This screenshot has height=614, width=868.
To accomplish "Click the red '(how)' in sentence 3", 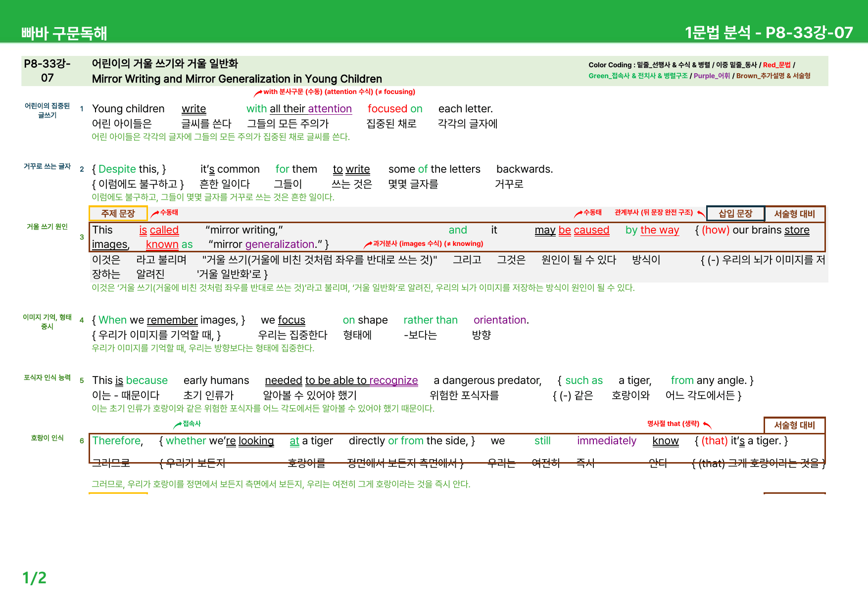I will point(716,230).
